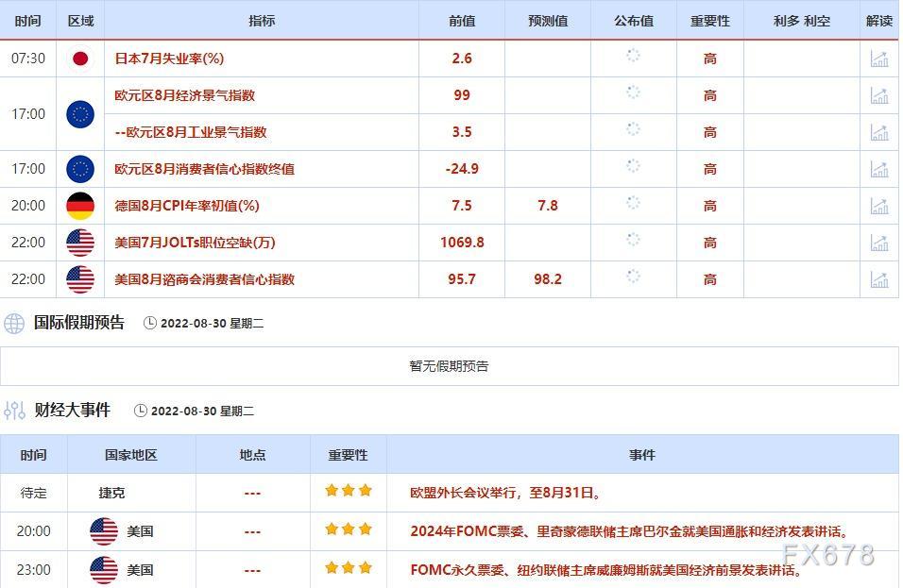Screen dimensions: 903x588
Task: Click the slider icon beside 财经大事件
Action: tap(14, 411)
